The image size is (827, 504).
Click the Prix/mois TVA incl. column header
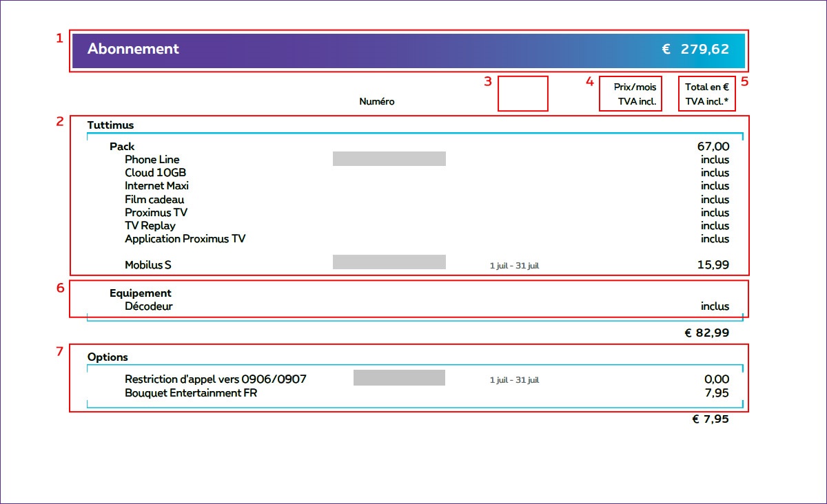pyautogui.click(x=631, y=94)
